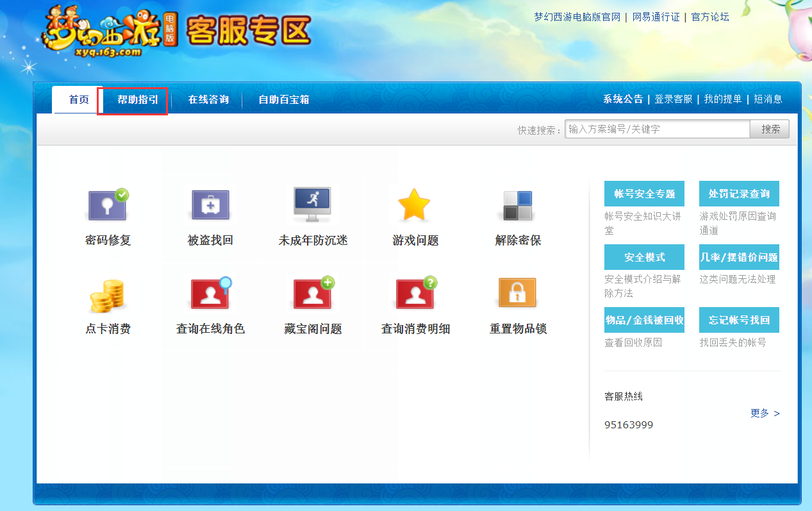Click the 查询消费明细 text label
The width and height of the screenshot is (812, 511).
click(415, 329)
